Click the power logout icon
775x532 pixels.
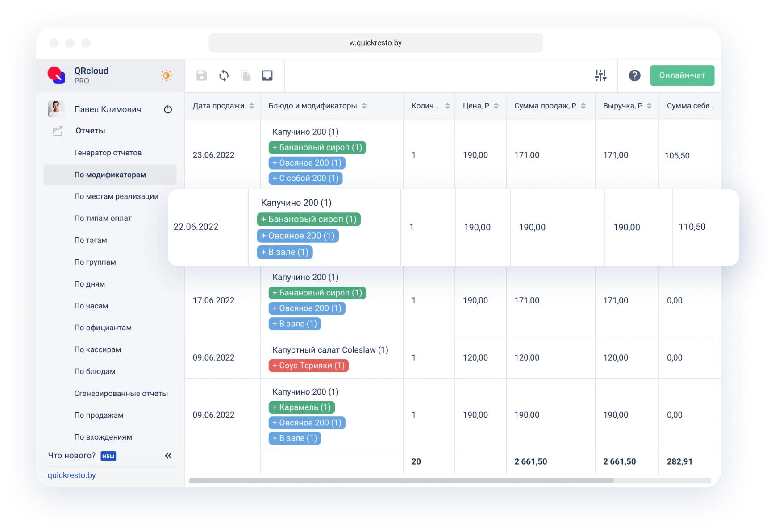(x=168, y=109)
